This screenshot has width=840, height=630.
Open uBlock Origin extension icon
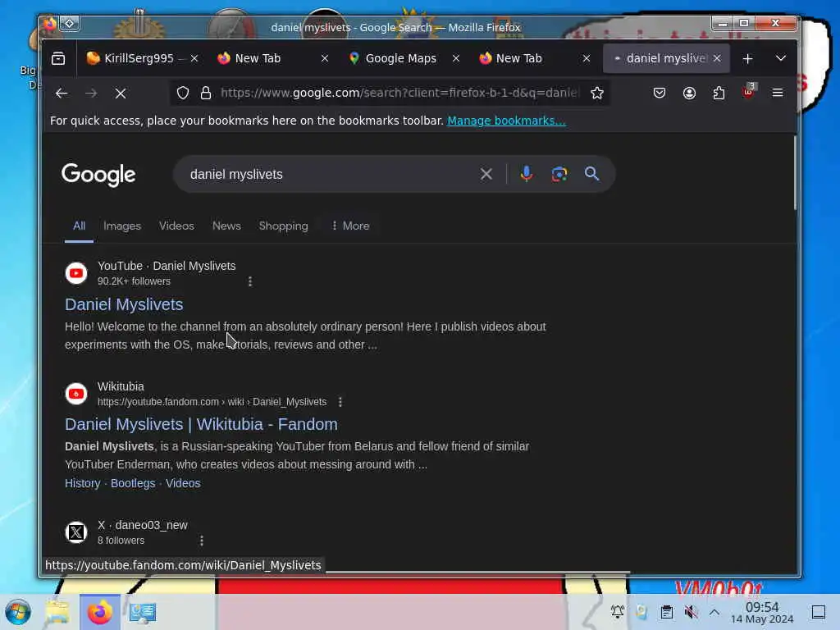(748, 92)
